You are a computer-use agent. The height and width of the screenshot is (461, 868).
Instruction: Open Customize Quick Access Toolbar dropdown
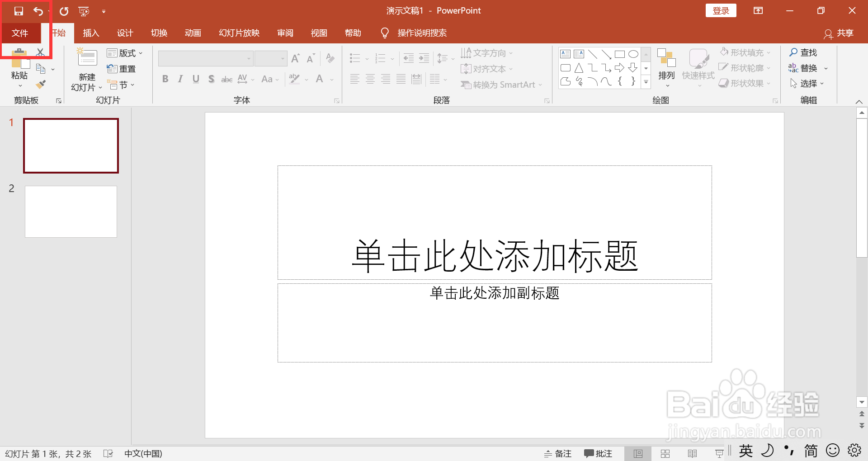tap(104, 11)
